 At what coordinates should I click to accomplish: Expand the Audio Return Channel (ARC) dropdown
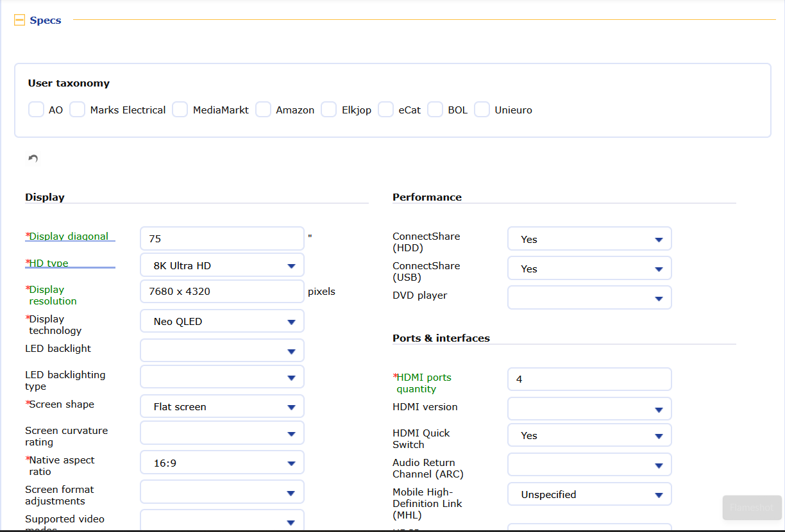point(589,465)
